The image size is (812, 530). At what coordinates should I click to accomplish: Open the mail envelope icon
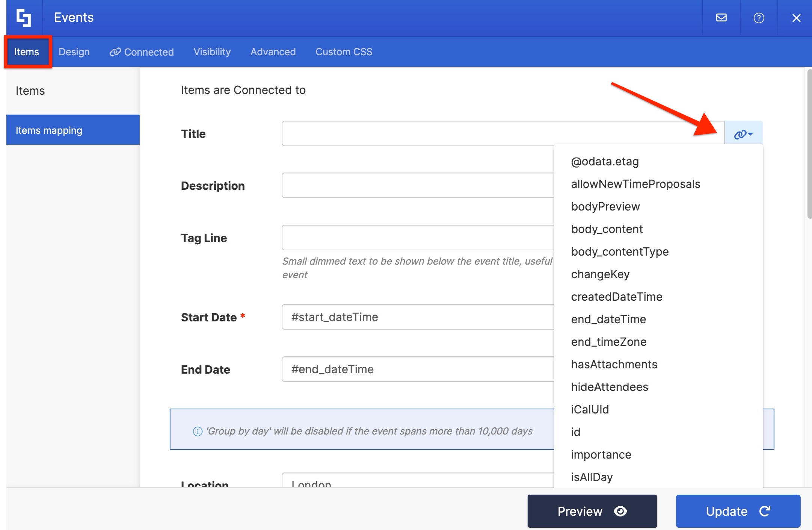(x=721, y=18)
